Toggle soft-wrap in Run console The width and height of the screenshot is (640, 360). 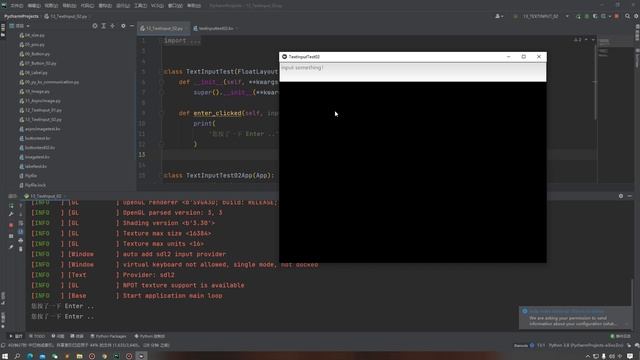(x=21, y=223)
